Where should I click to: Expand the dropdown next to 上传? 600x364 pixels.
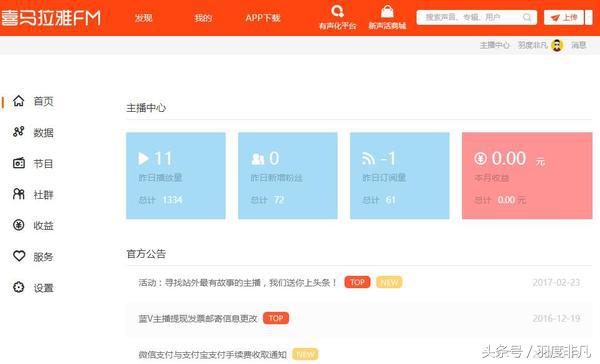click(589, 18)
